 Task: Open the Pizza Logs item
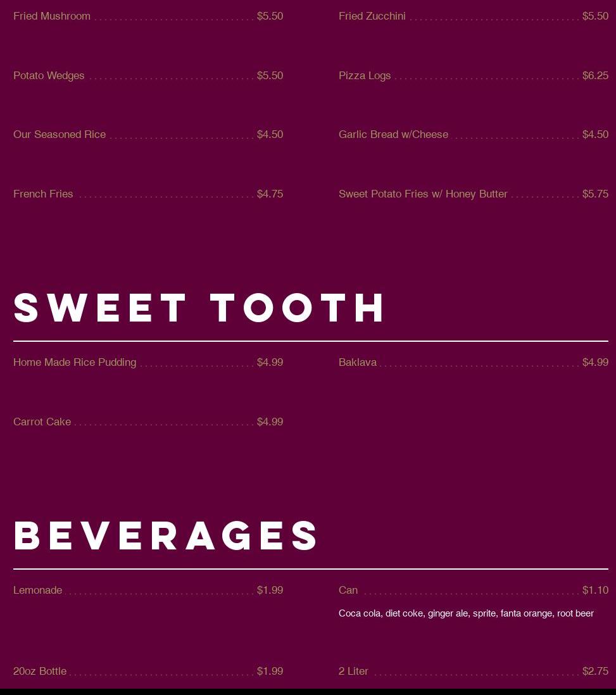click(x=365, y=76)
